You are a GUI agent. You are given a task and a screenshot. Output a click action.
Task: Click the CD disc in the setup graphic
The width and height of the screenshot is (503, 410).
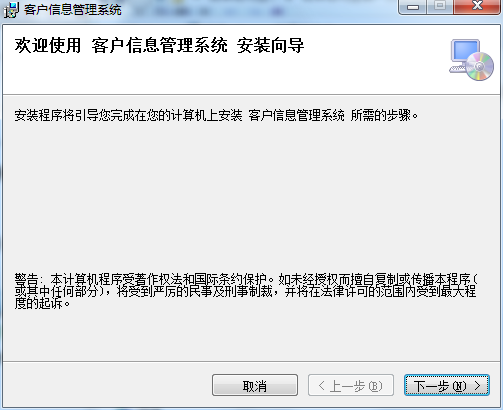coord(480,66)
